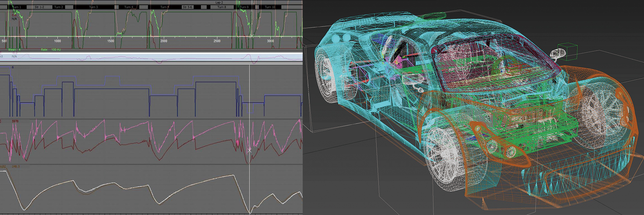Image resolution: width=644 pixels, height=215 pixels.
Task: Jump to the Turn 3 segment
Action: (x=93, y=7)
